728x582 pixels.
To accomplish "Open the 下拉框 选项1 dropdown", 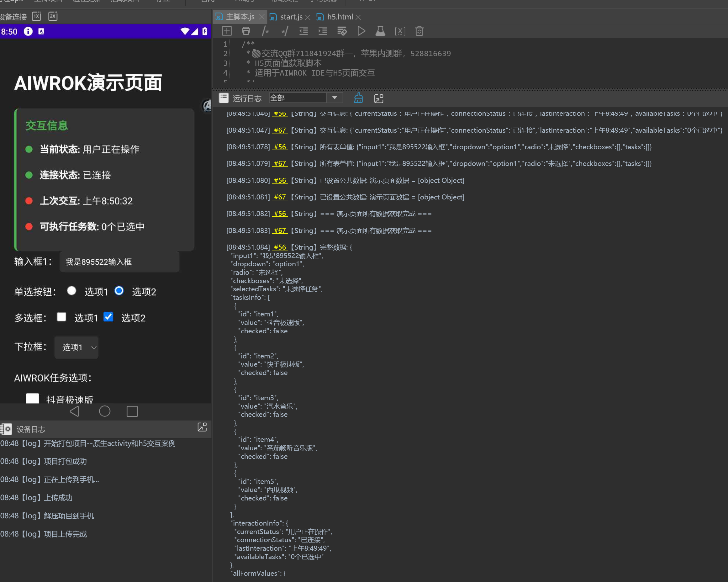I will point(76,347).
